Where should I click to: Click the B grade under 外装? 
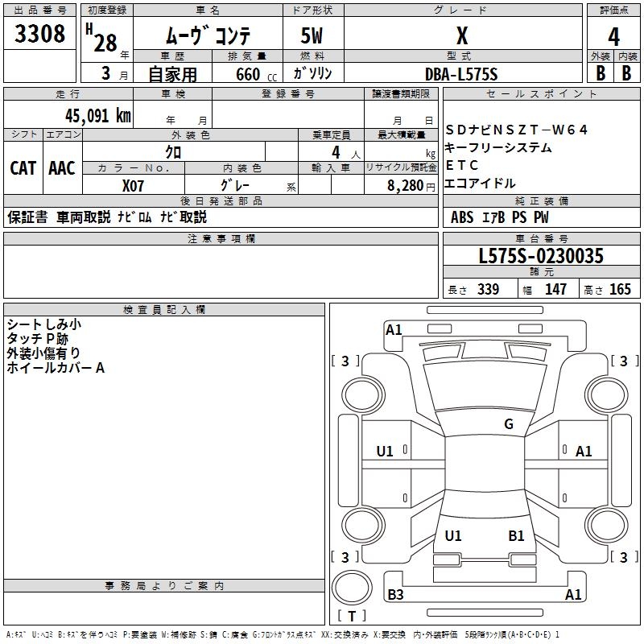coord(601,73)
